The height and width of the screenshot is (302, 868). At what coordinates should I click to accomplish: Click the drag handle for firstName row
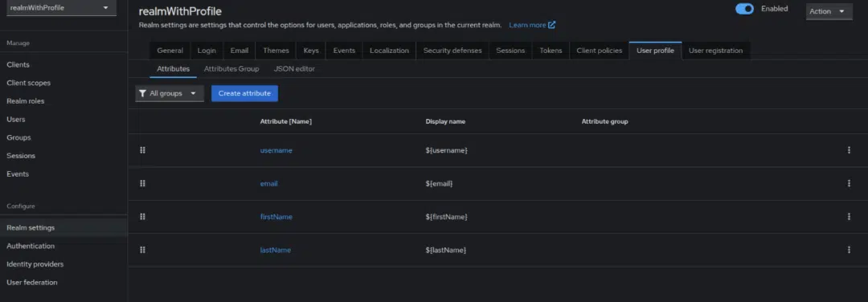click(142, 216)
